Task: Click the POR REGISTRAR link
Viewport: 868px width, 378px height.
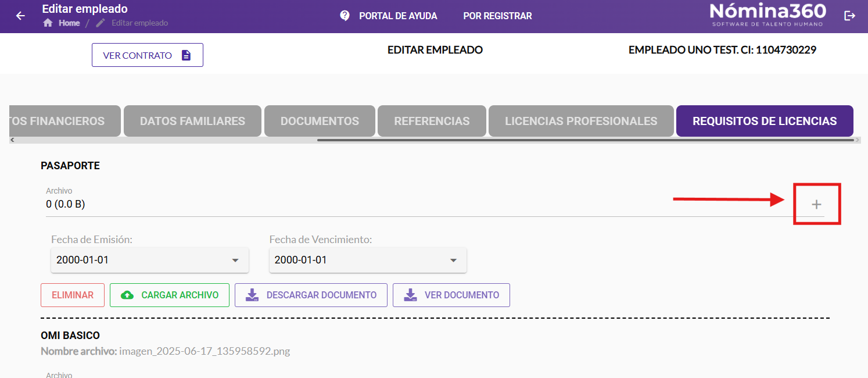Action: pos(497,16)
